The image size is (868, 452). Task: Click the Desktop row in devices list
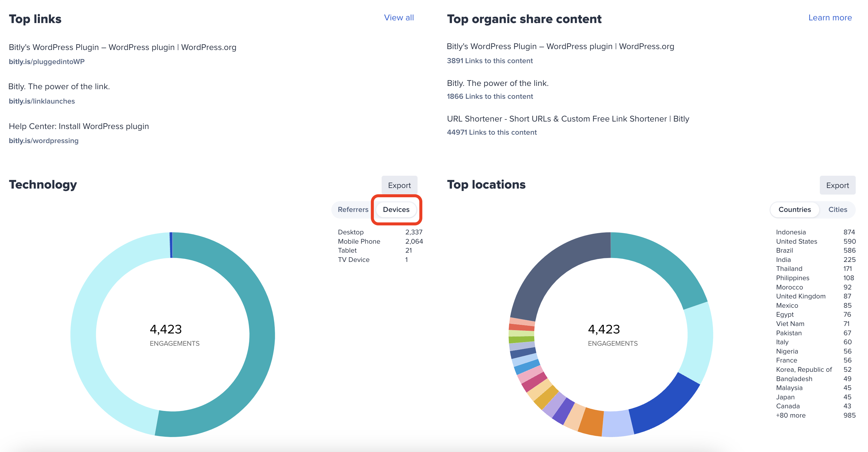point(380,232)
